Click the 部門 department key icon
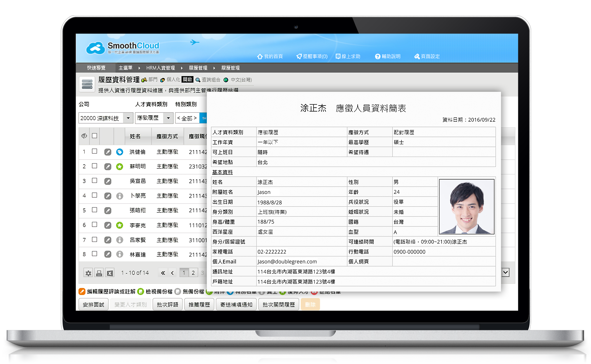Screen dimensions: 591x364 point(144,80)
